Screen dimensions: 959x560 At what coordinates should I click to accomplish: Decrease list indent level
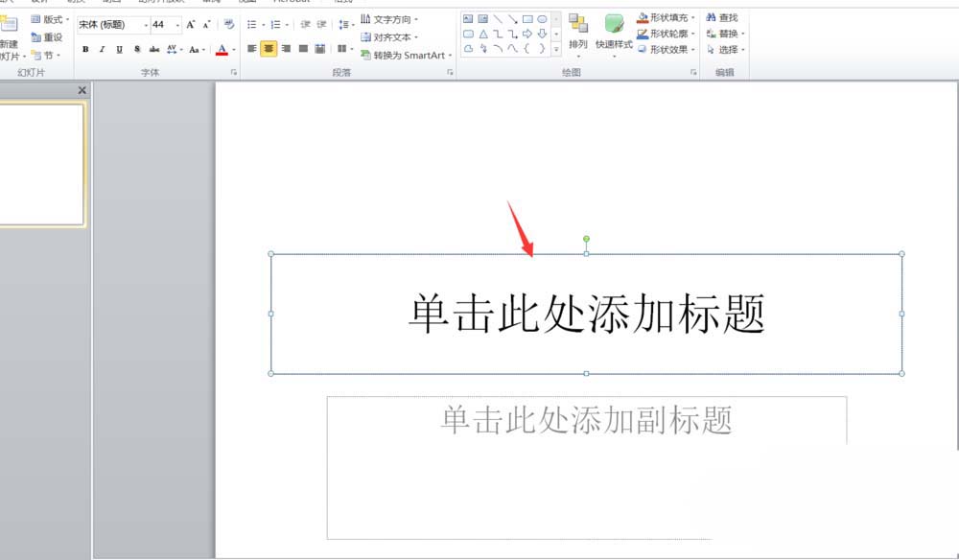coord(306,25)
